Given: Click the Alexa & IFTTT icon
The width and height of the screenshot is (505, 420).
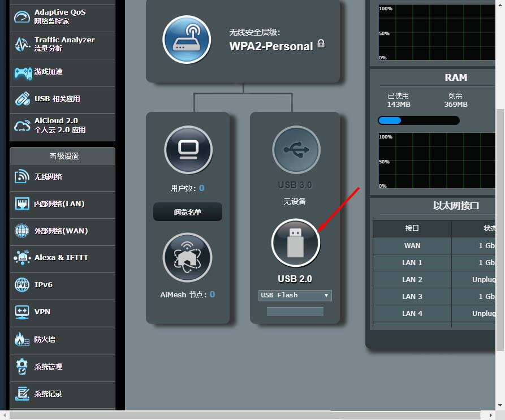Looking at the screenshot, I should [x=21, y=257].
